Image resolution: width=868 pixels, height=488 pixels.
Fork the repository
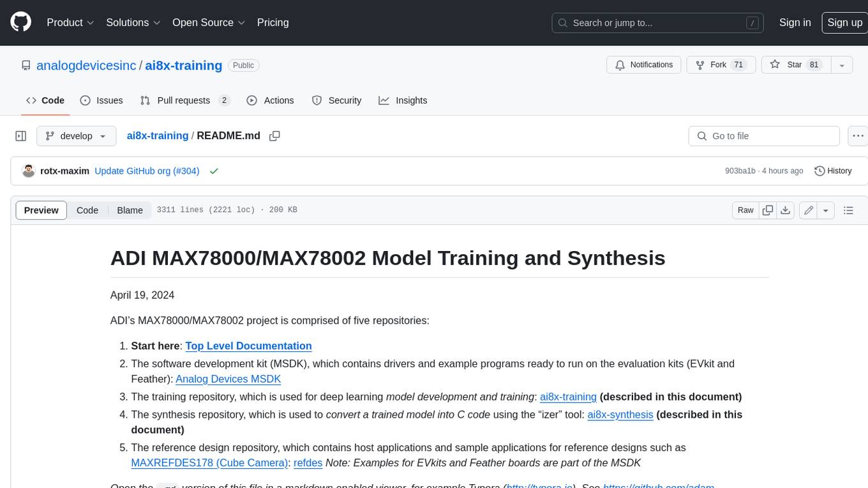coord(721,65)
